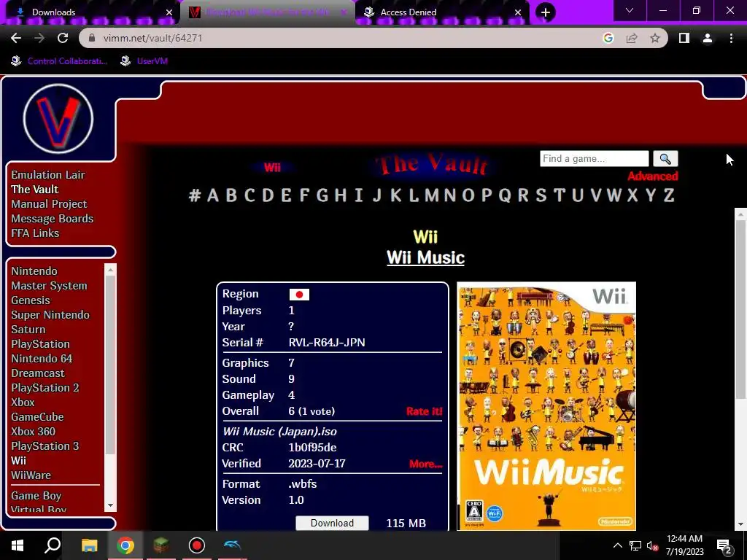
Task: Click console list scroll-up arrow
Action: tap(110, 270)
